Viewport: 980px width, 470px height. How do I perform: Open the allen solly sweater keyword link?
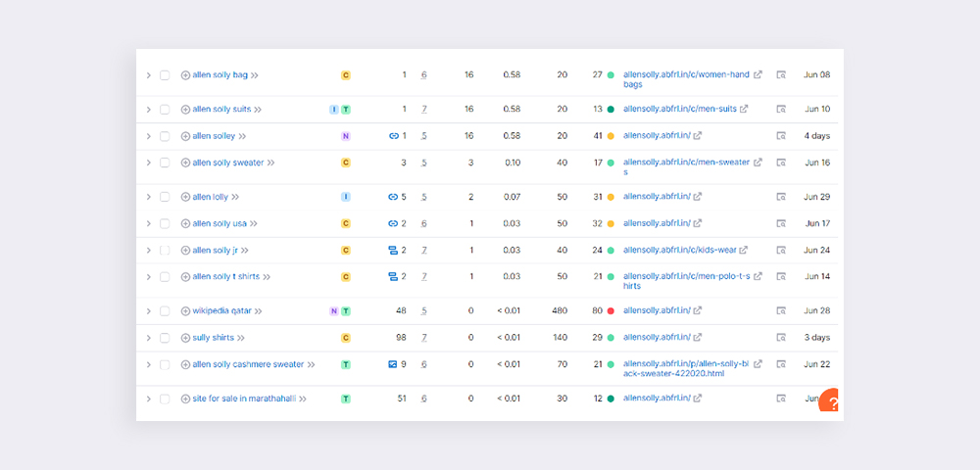(x=228, y=163)
